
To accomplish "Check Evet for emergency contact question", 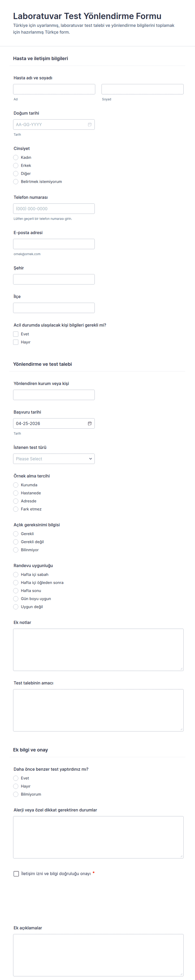I will [16, 334].
